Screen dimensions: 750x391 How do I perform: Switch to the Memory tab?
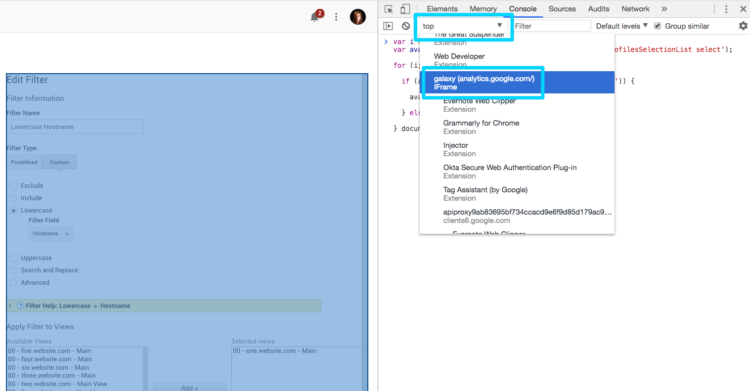pos(483,9)
